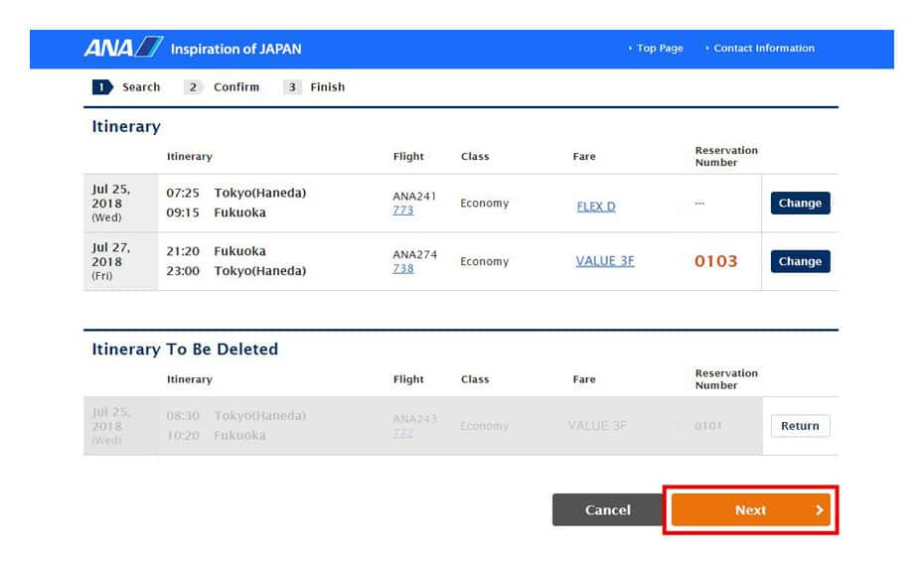The width and height of the screenshot is (924, 571).
Task: Open the Top Page link
Action: tap(659, 49)
